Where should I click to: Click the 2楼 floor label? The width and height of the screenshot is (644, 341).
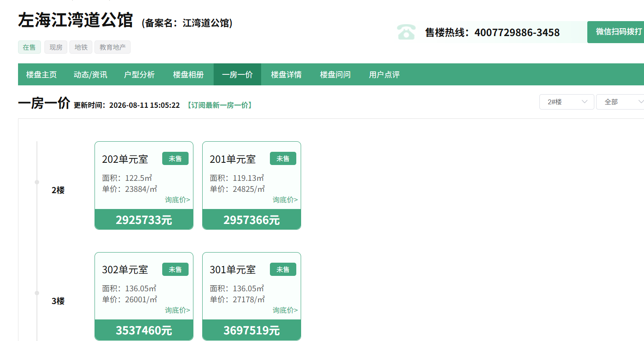[58, 191]
